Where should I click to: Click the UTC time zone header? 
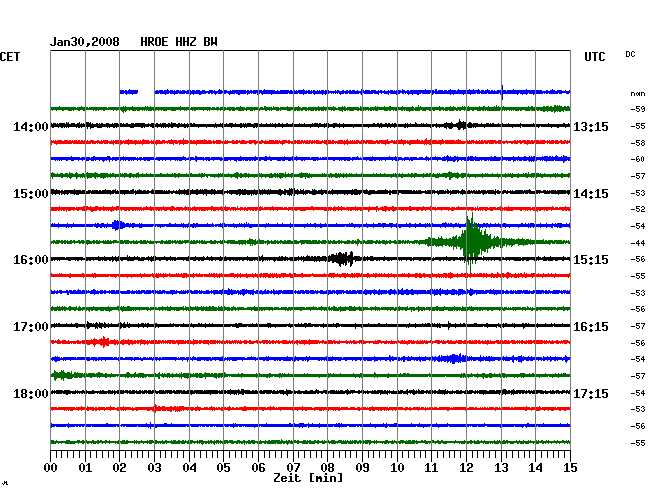[595, 57]
